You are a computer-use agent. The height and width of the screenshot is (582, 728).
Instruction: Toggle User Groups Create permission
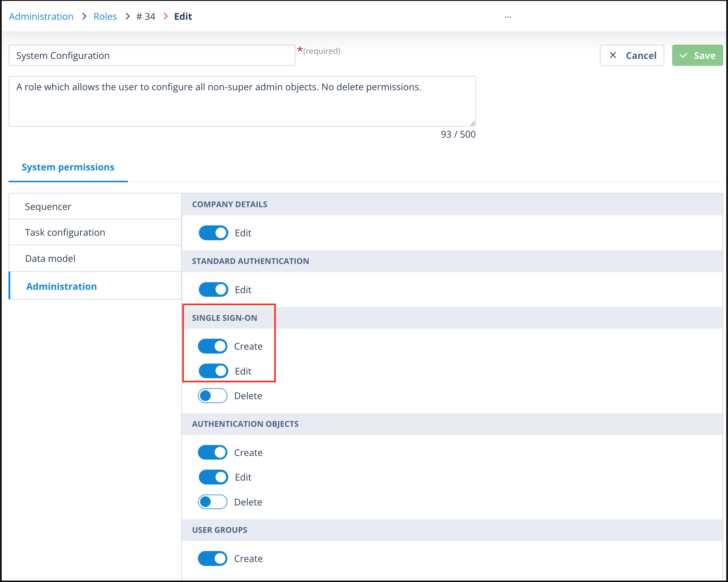[213, 558]
